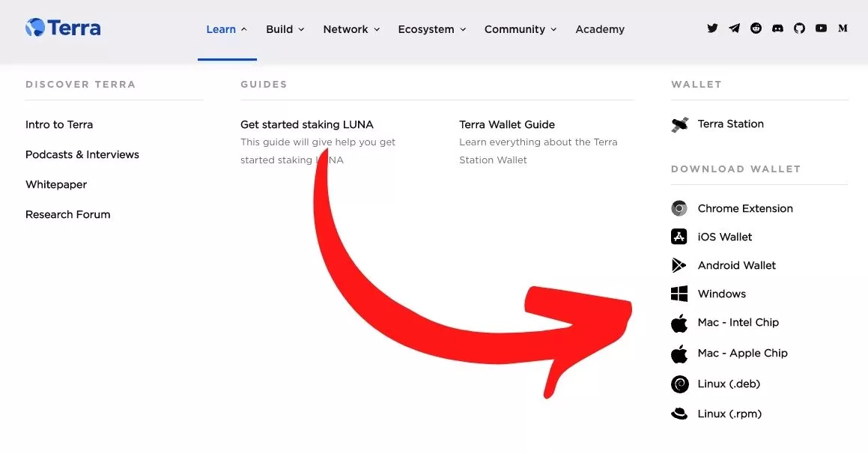This screenshot has width=868, height=454.
Task: Open the Academy menu item
Action: pyautogui.click(x=600, y=29)
